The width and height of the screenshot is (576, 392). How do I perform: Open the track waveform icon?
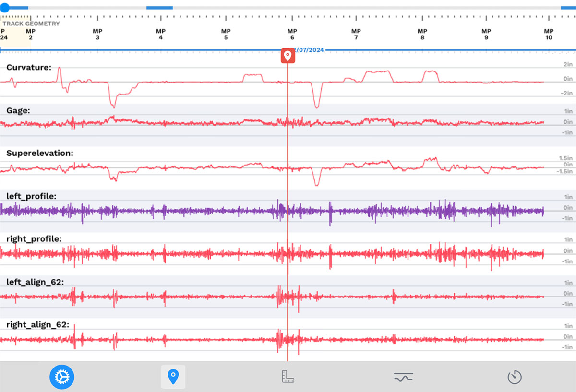(403, 377)
